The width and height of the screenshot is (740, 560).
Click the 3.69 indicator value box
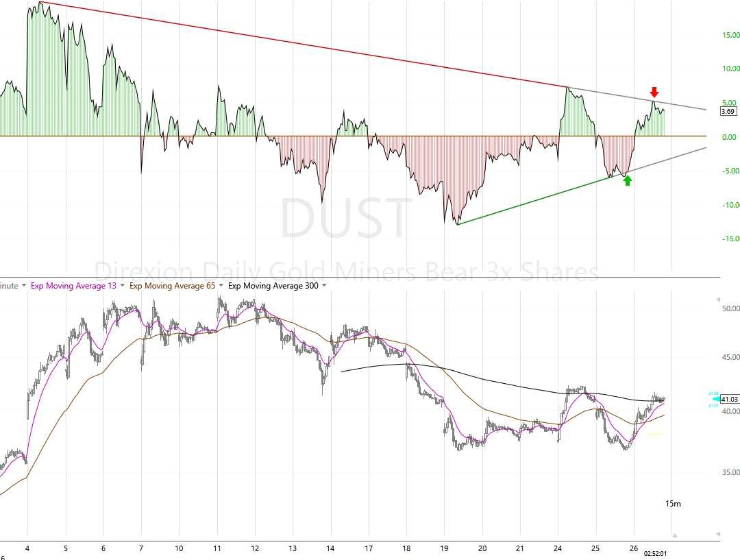(729, 111)
